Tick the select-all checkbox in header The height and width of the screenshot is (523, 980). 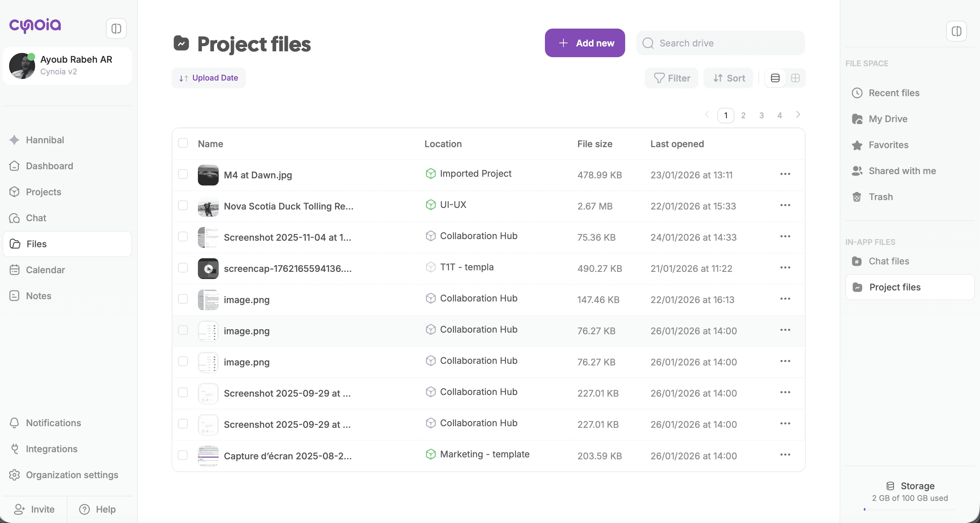pyautogui.click(x=183, y=143)
